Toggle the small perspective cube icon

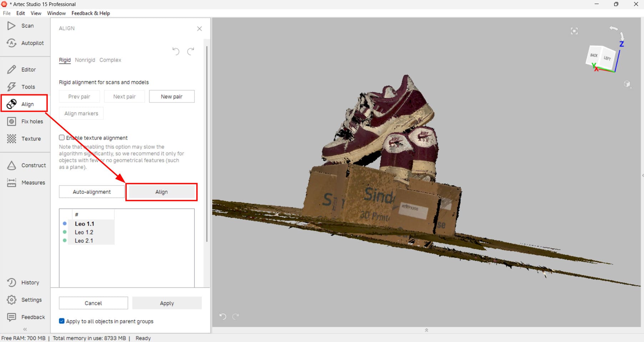coord(627,84)
